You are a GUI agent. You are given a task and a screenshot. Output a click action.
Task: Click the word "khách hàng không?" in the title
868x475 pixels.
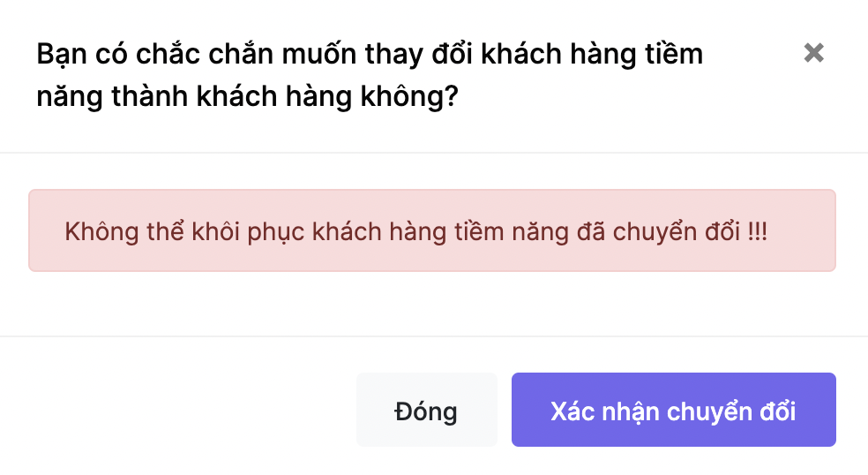pyautogui.click(x=328, y=96)
